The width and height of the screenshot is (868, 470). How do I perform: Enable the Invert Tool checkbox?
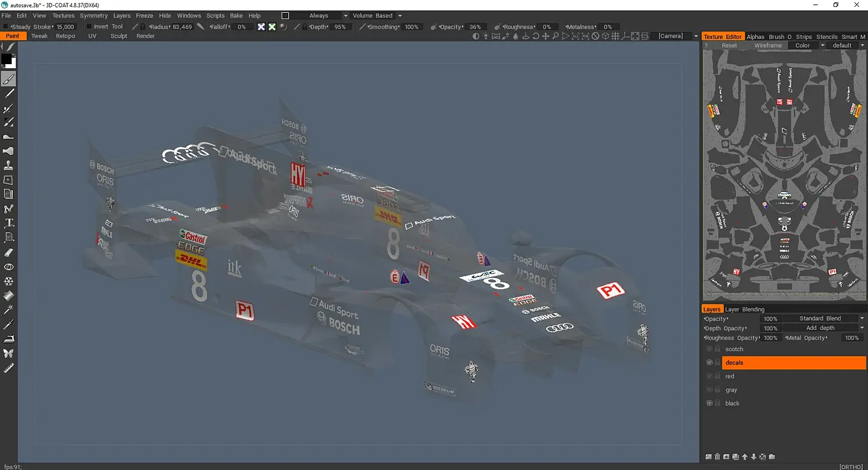point(89,27)
